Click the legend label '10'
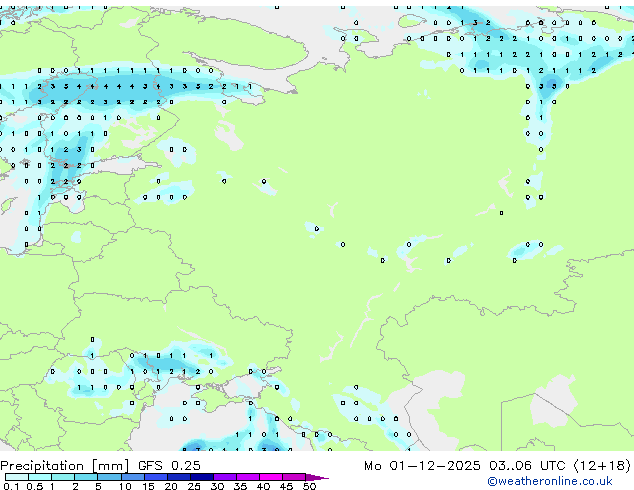The height and width of the screenshot is (490, 634). [x=125, y=486]
